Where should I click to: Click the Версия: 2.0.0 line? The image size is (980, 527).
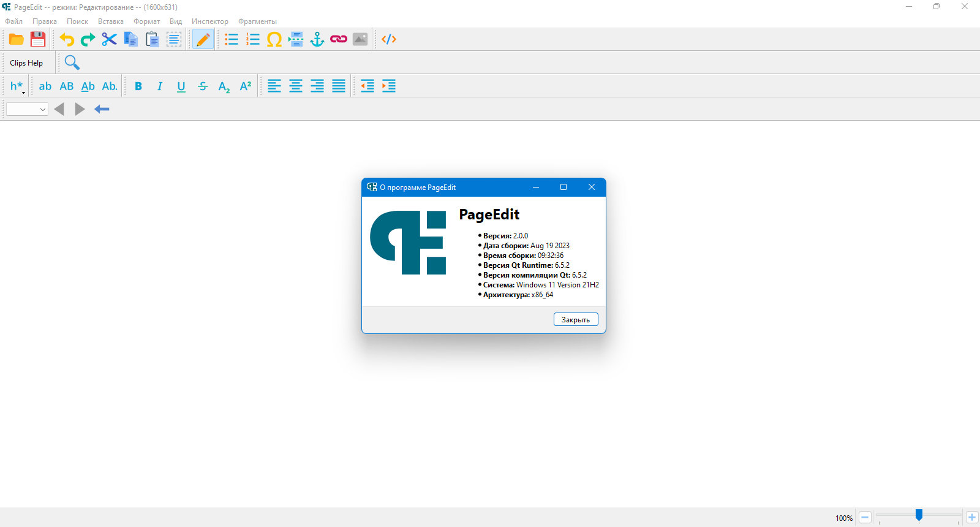point(505,236)
